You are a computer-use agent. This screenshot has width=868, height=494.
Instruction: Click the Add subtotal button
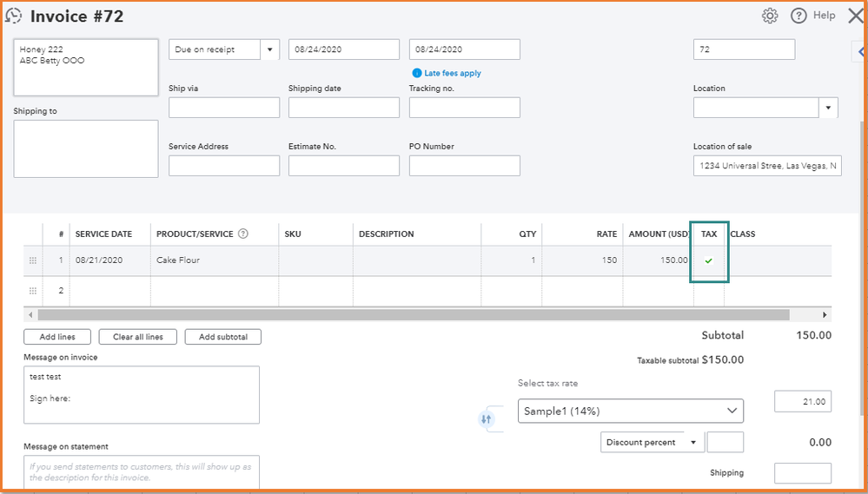pos(223,337)
